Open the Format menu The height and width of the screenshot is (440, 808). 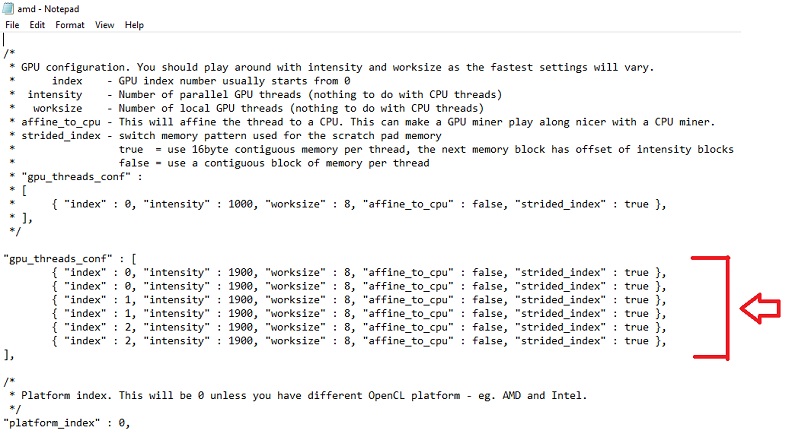(70, 25)
